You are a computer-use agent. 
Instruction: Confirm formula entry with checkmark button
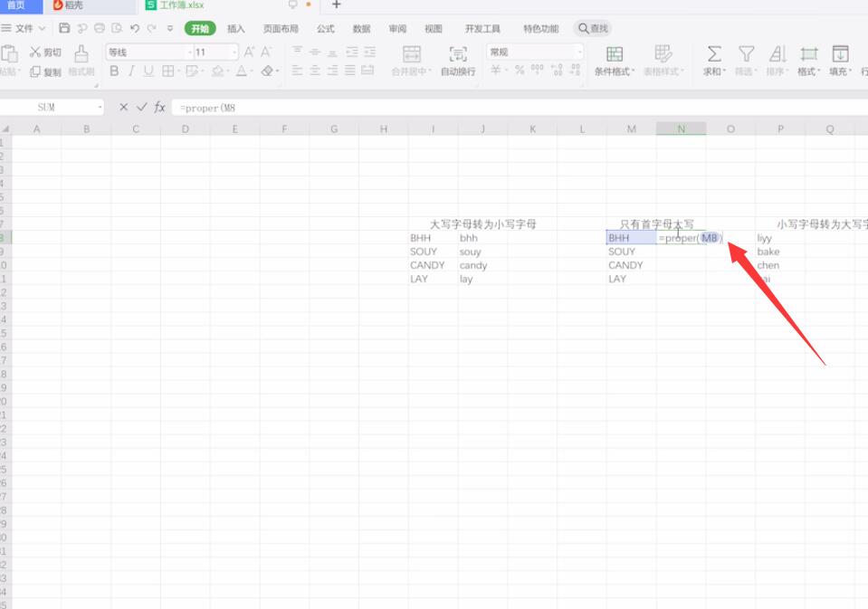point(142,107)
